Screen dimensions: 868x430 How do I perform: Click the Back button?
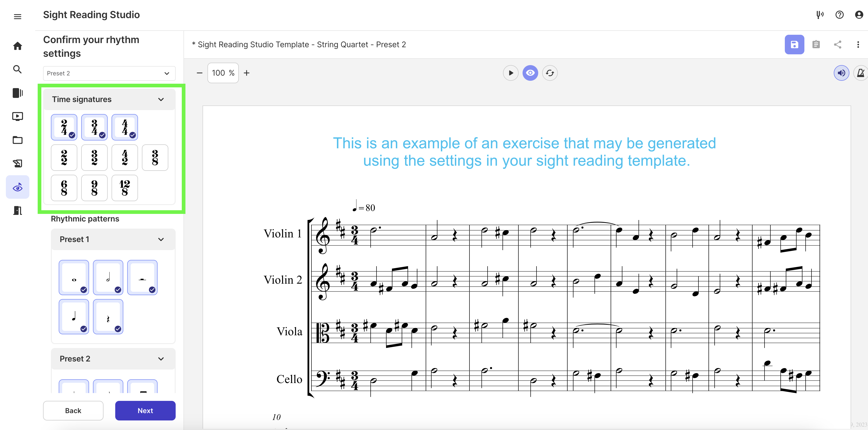pyautogui.click(x=73, y=410)
